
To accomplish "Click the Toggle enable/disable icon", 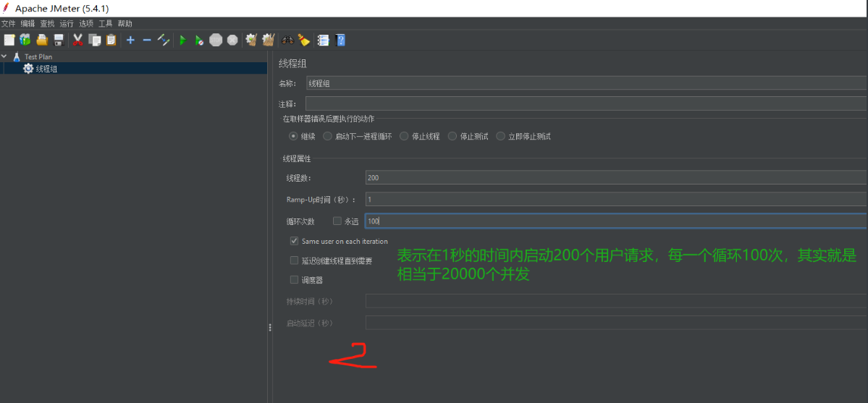I will 164,40.
